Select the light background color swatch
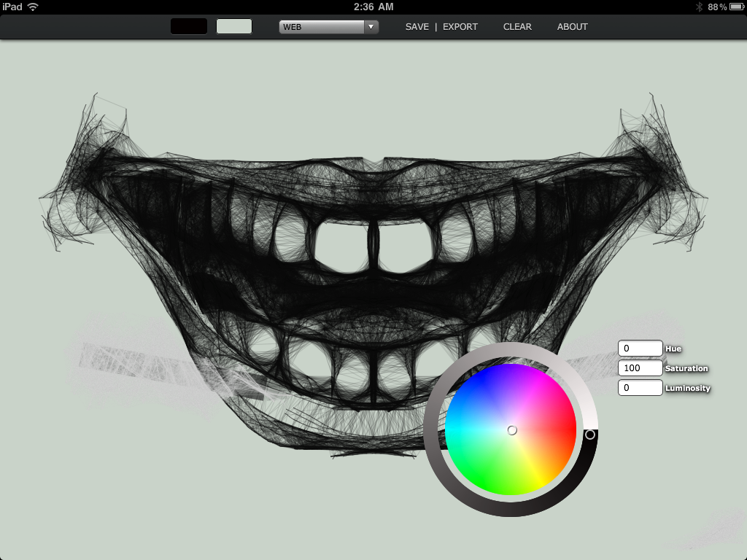Image resolution: width=747 pixels, height=560 pixels. (x=233, y=26)
